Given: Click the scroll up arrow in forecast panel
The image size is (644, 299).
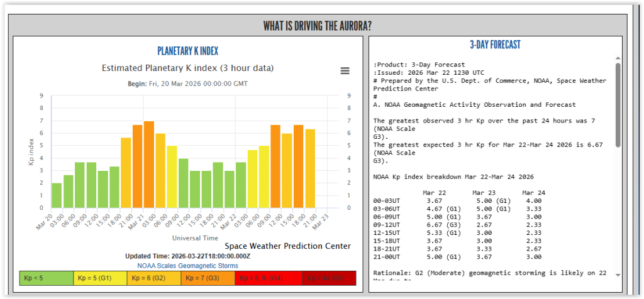Looking at the screenshot, I should click(x=618, y=58).
